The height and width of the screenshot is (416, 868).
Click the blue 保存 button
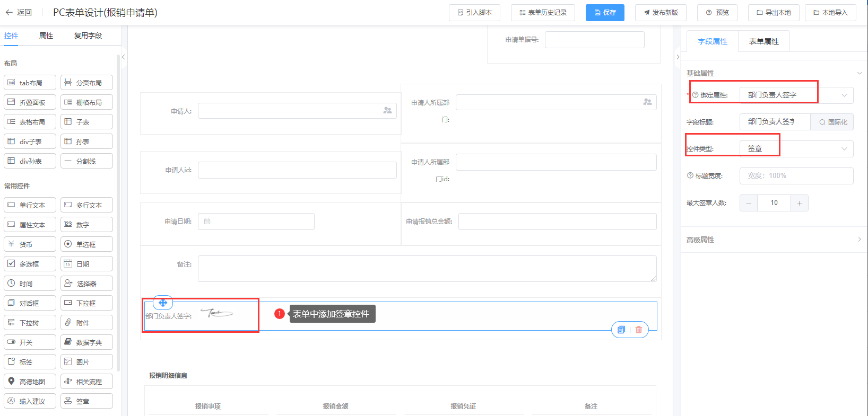point(605,12)
